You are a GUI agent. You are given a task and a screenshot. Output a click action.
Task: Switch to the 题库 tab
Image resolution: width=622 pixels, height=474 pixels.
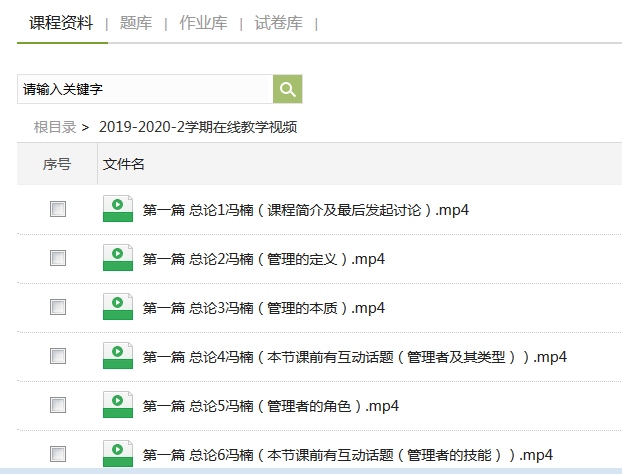click(x=135, y=23)
